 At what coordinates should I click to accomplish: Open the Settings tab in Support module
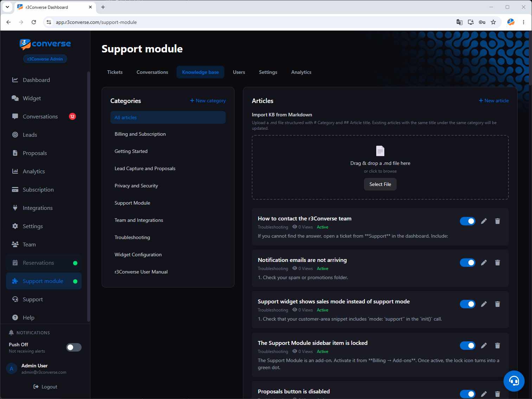pos(268,72)
